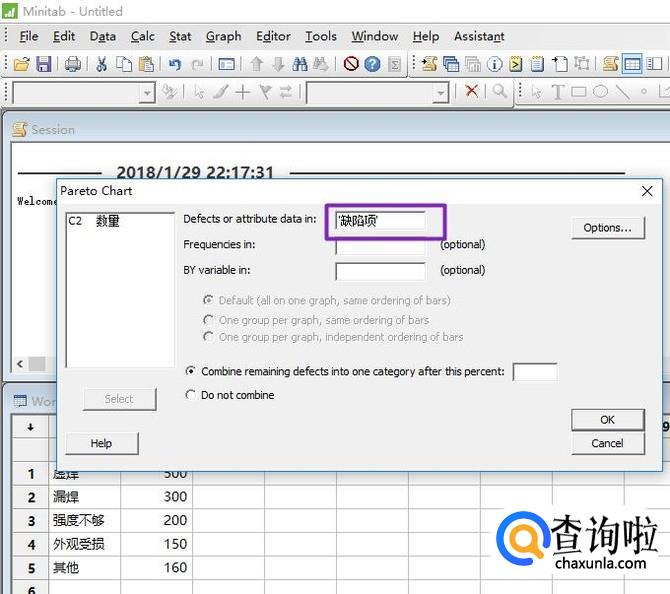Click the worksheet data direction arrow cell
This screenshot has width=670, height=594.
pos(31,427)
